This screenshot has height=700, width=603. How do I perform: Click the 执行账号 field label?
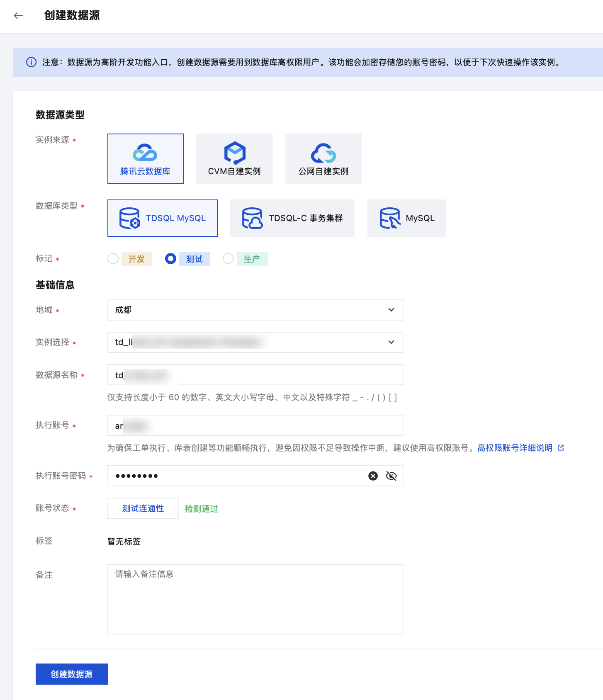tap(52, 425)
